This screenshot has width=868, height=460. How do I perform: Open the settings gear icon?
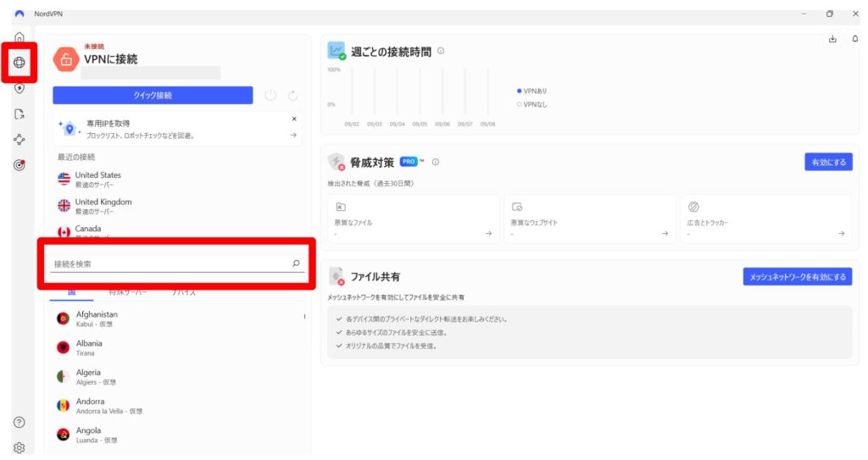(19, 448)
